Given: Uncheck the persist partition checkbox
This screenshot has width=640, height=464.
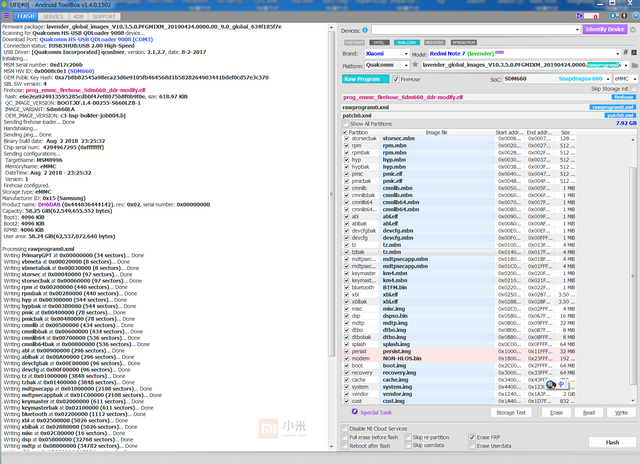Looking at the screenshot, I should click(347, 351).
